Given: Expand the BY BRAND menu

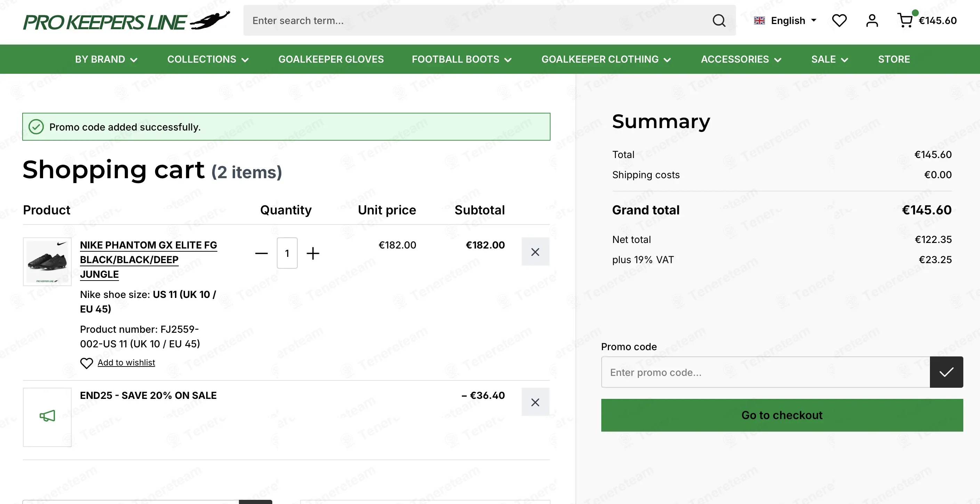Looking at the screenshot, I should coord(106,60).
